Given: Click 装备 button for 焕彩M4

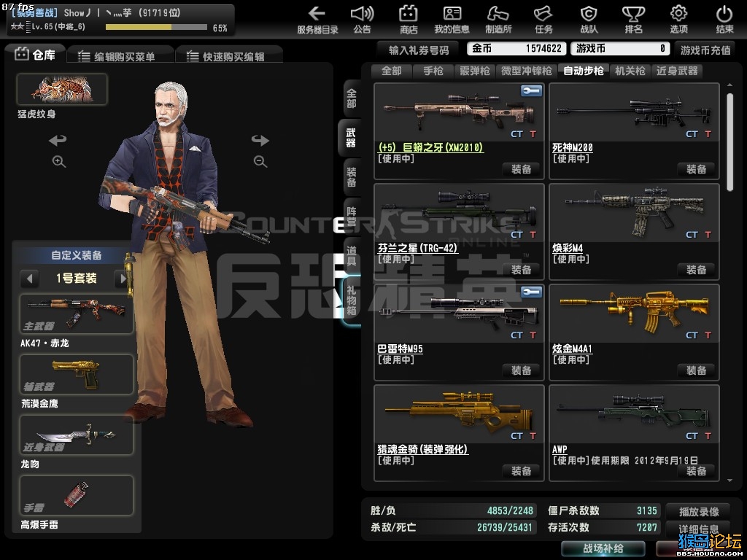Looking at the screenshot, I should (x=696, y=270).
